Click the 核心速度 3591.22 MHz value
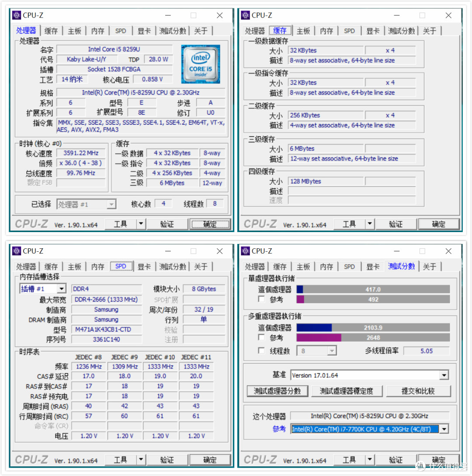The image size is (472, 476). [x=81, y=153]
